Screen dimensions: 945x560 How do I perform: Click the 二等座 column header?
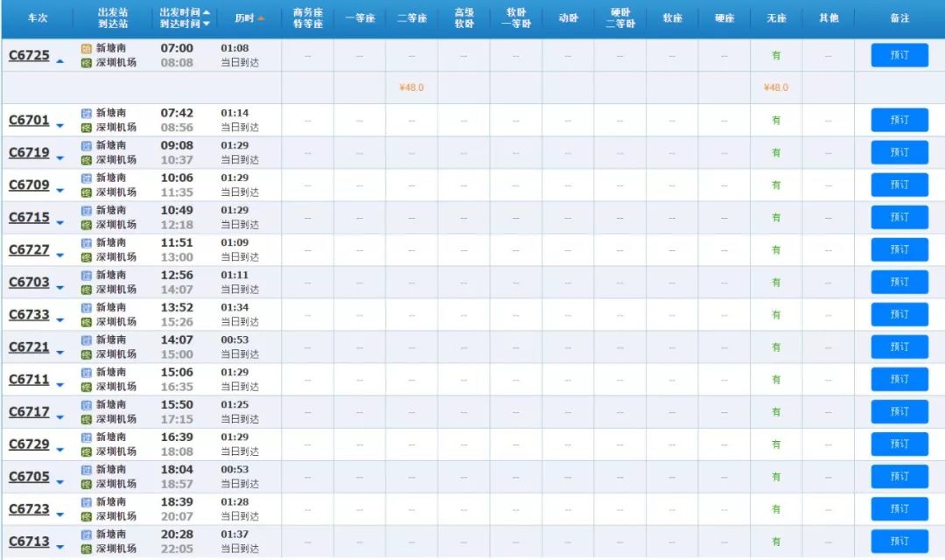point(411,16)
